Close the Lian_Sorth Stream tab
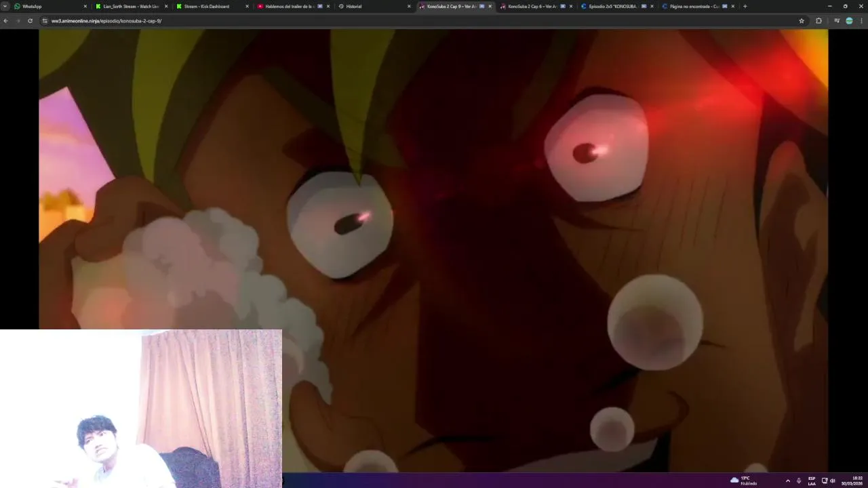 tap(166, 6)
